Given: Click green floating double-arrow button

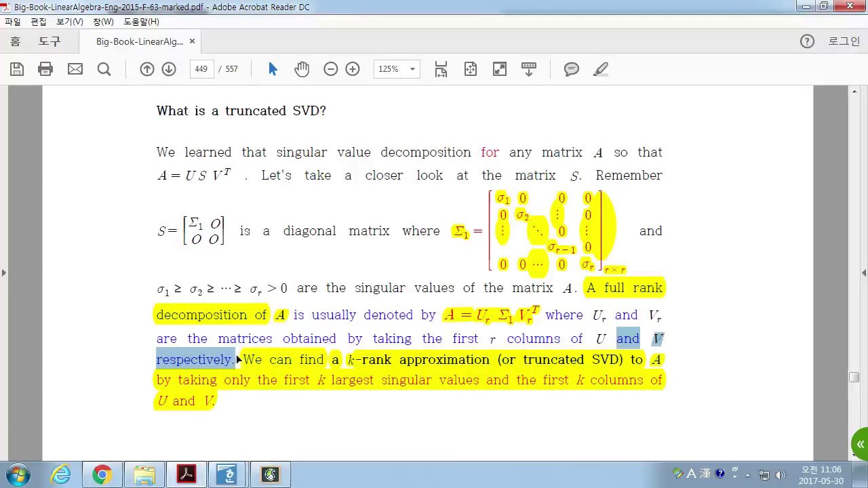Looking at the screenshot, I should point(860,445).
